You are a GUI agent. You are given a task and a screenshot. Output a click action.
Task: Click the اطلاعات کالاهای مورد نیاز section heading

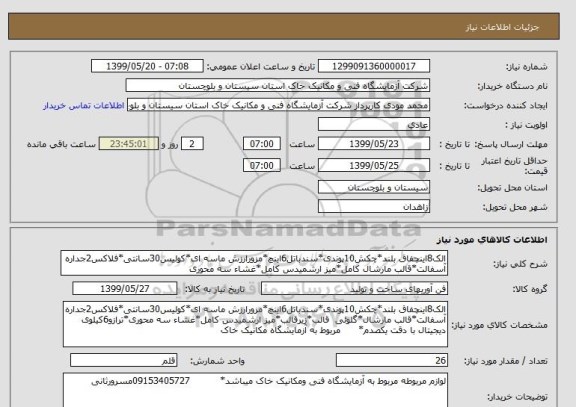tap(492, 240)
